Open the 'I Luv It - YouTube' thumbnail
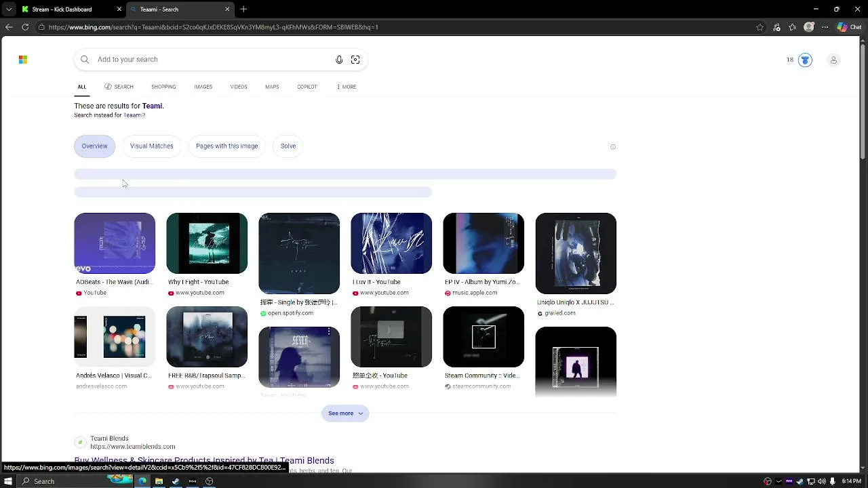The height and width of the screenshot is (488, 868). tap(391, 243)
